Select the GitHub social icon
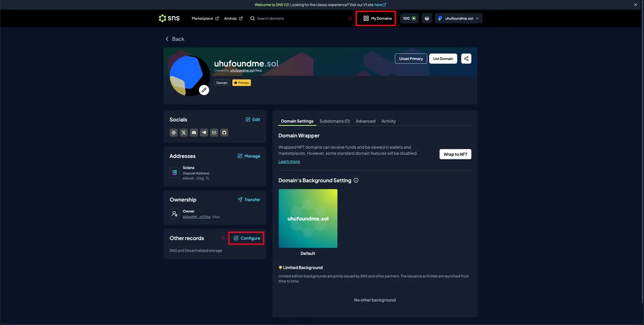Viewport: 644px width, 325px height. [224, 133]
